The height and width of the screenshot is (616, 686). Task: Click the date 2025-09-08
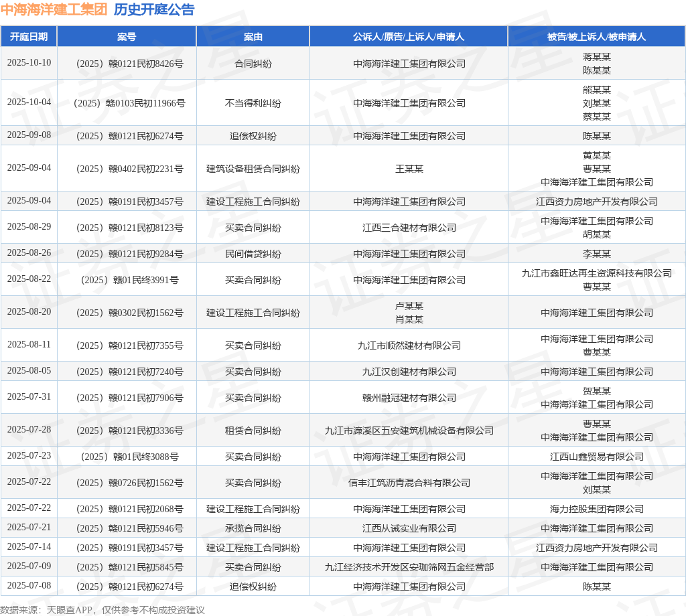[29, 135]
